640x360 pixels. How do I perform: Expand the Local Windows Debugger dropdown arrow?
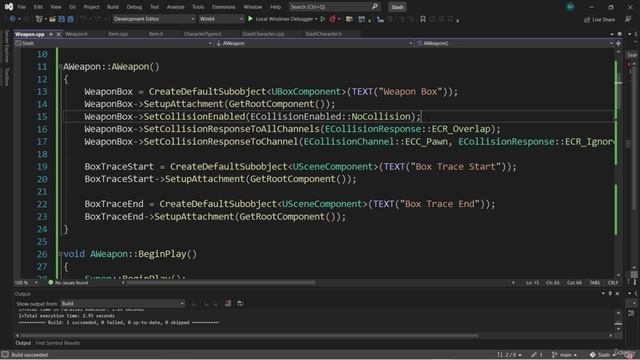[x=316, y=19]
